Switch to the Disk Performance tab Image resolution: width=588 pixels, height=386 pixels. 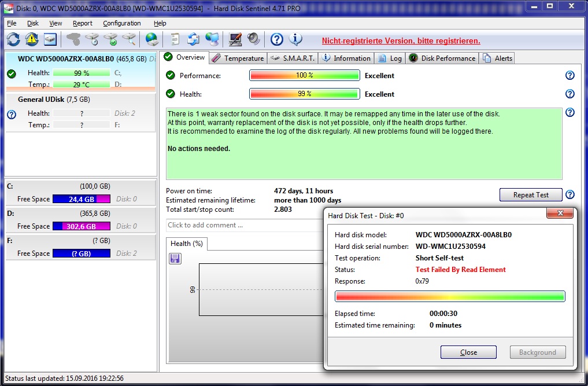pos(442,58)
